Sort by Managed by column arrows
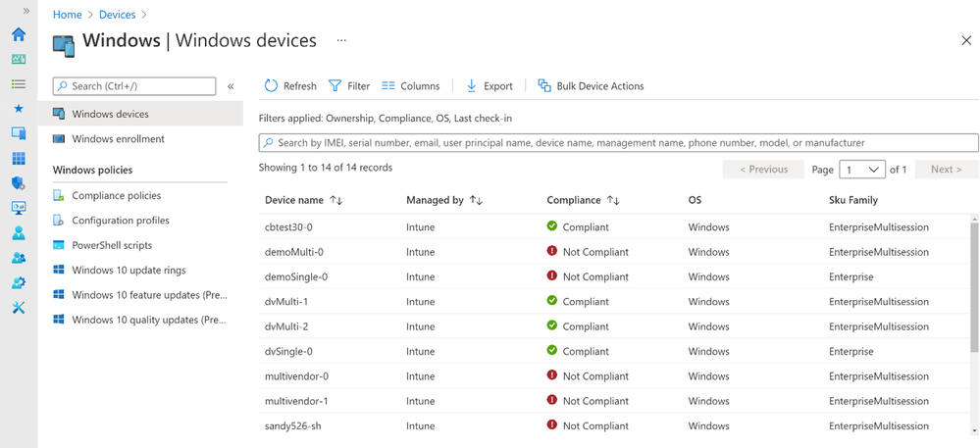 pyautogui.click(x=476, y=201)
